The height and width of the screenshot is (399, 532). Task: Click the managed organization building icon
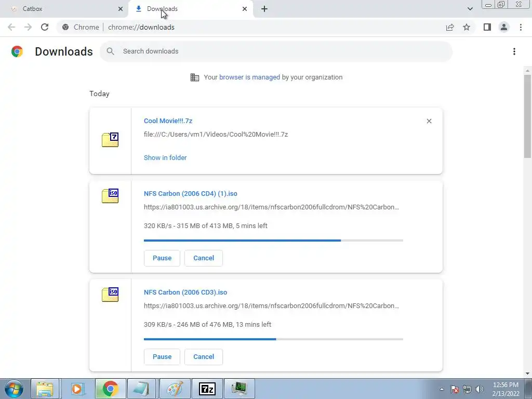click(195, 77)
